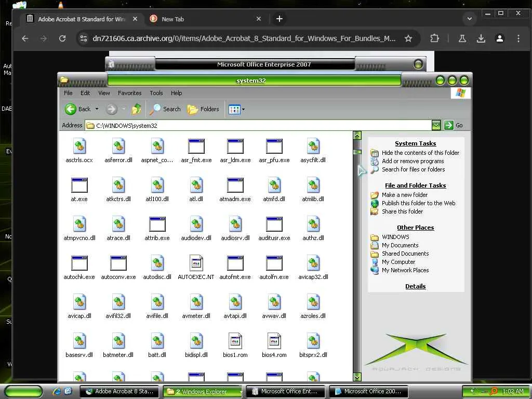
Task: Select the azroles.dll file icon
Action: pyautogui.click(x=313, y=302)
